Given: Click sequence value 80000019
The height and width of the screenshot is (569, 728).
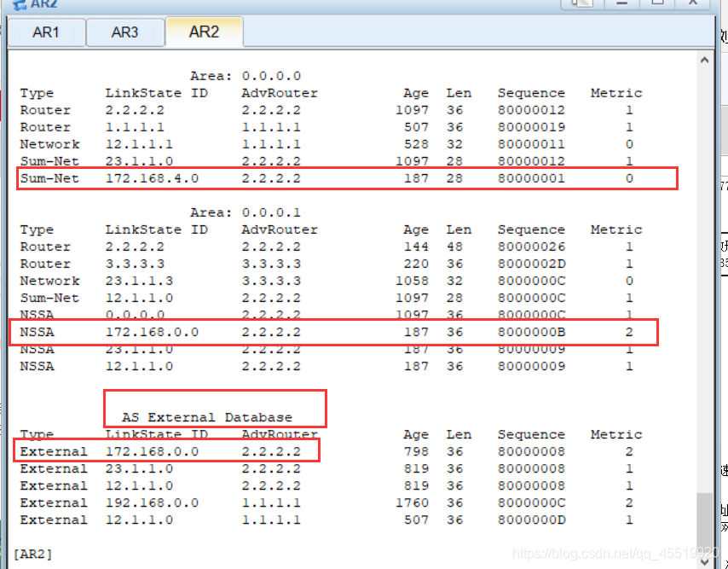Looking at the screenshot, I should point(532,127).
